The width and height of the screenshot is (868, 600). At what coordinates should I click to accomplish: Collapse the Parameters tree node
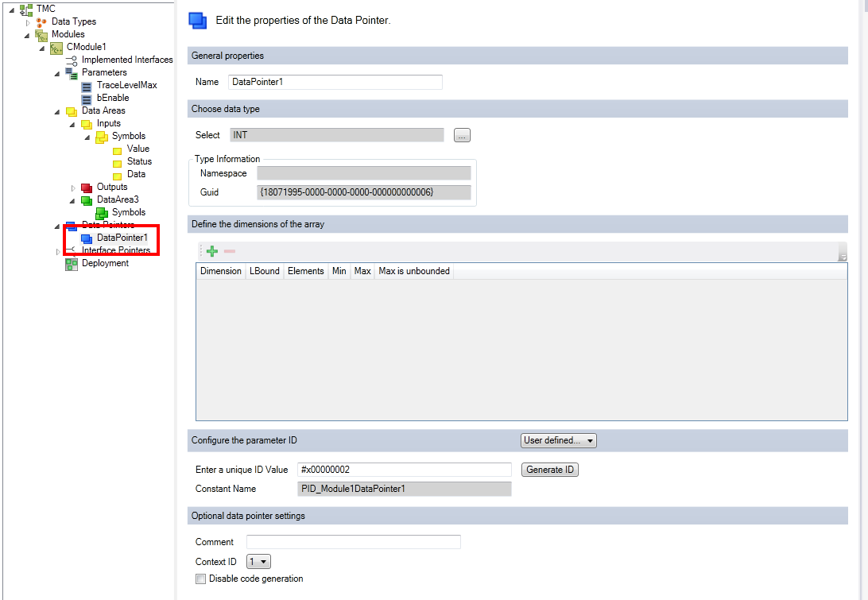point(57,74)
